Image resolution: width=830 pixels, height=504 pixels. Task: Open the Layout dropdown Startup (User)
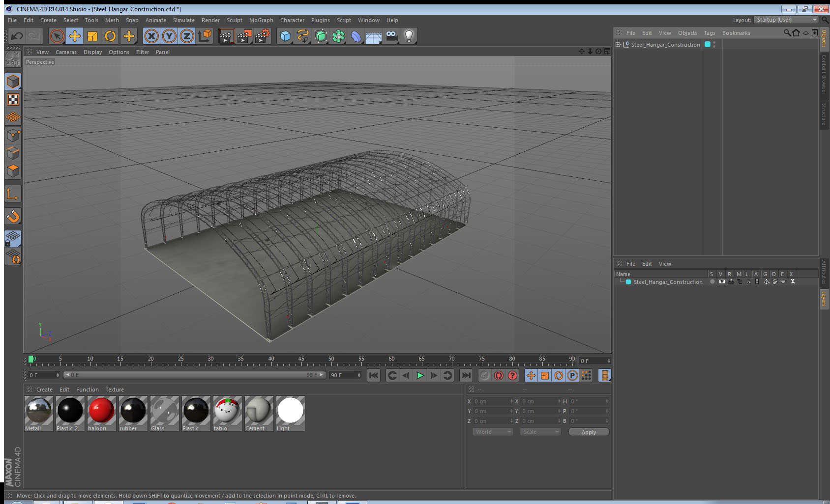click(x=786, y=20)
